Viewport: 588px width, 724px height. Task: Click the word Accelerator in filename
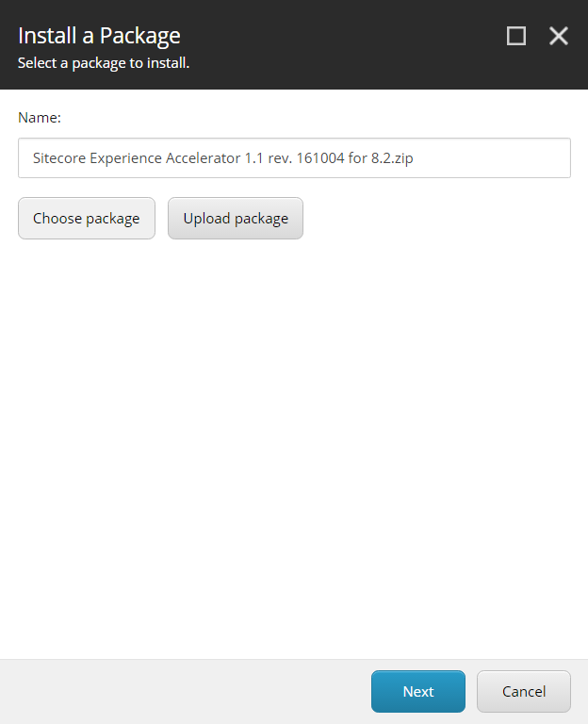click(203, 158)
